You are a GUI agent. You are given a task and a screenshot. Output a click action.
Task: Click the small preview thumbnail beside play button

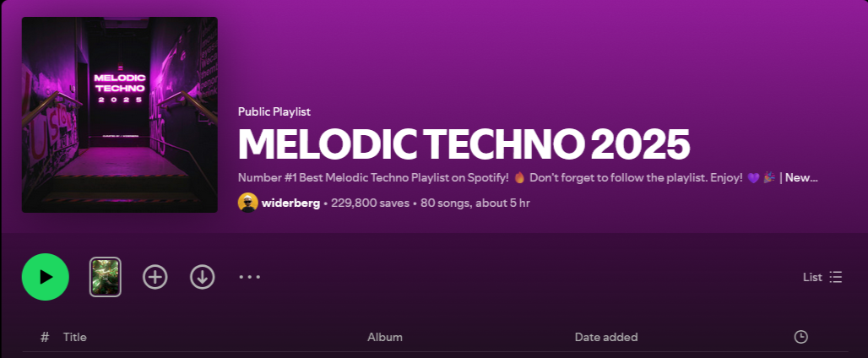[106, 277]
